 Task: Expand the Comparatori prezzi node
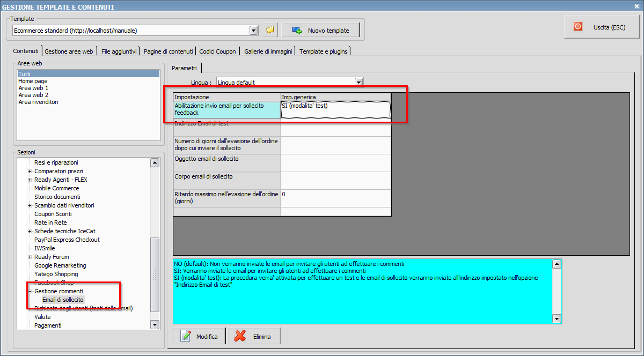pyautogui.click(x=30, y=171)
